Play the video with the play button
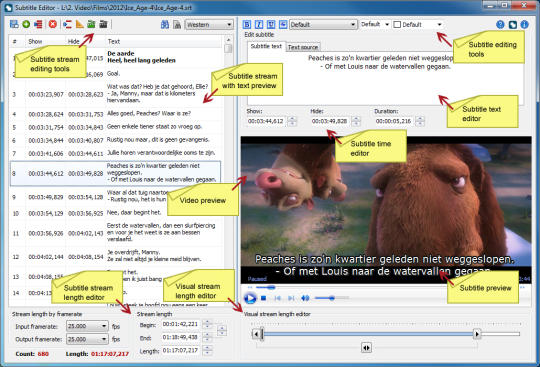540x367 pixels. tap(250, 298)
